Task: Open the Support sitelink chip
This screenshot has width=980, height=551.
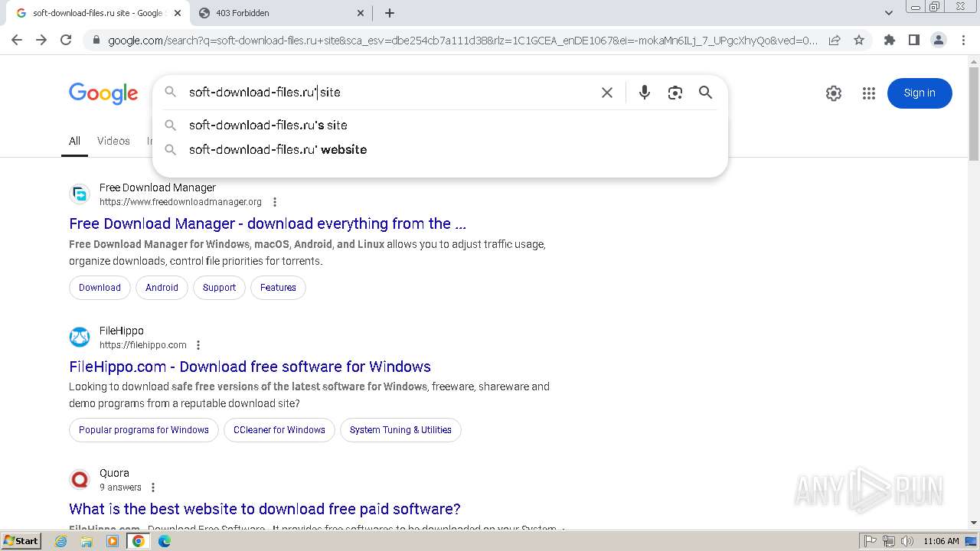Action: point(219,288)
